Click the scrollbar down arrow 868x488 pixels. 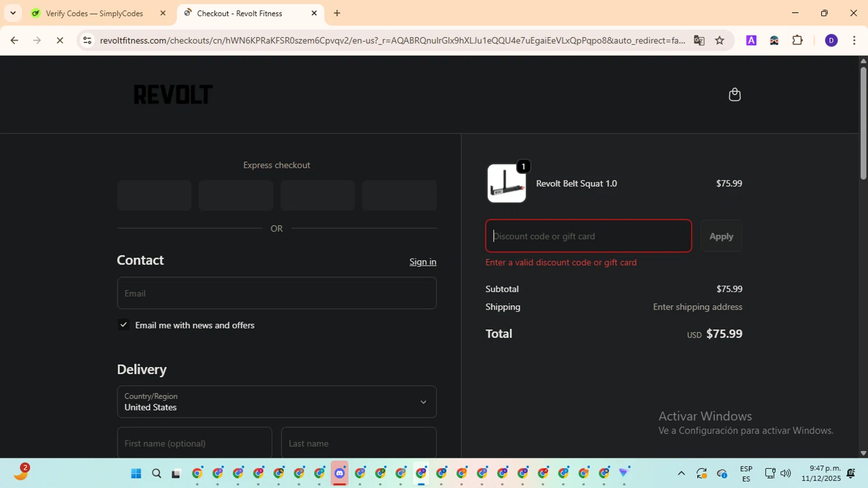click(x=863, y=453)
